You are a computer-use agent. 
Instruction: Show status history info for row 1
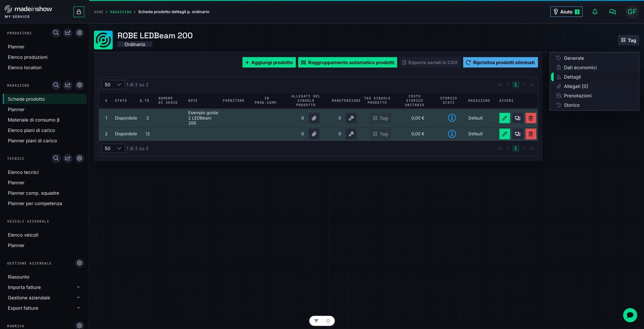452,118
